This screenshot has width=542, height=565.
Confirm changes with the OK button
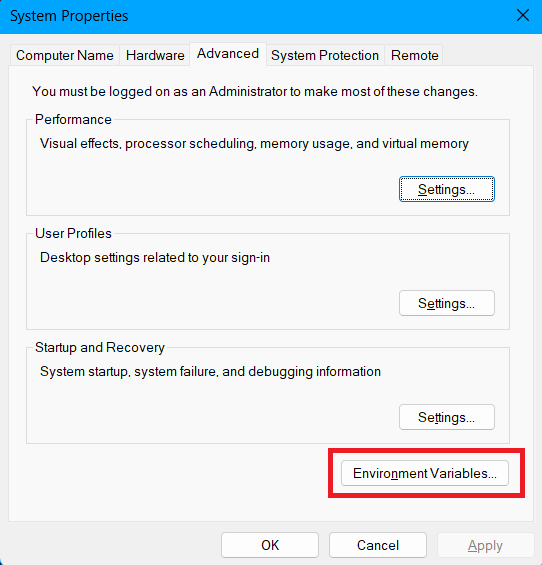(x=270, y=545)
